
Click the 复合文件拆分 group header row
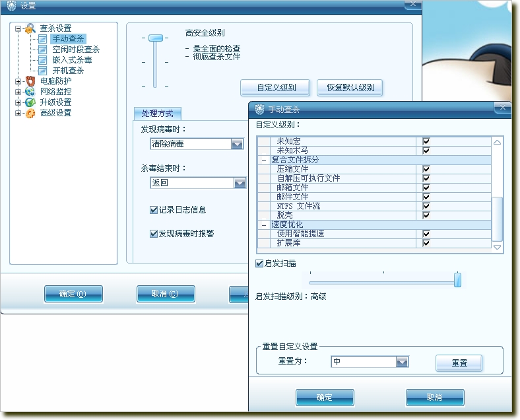375,160
